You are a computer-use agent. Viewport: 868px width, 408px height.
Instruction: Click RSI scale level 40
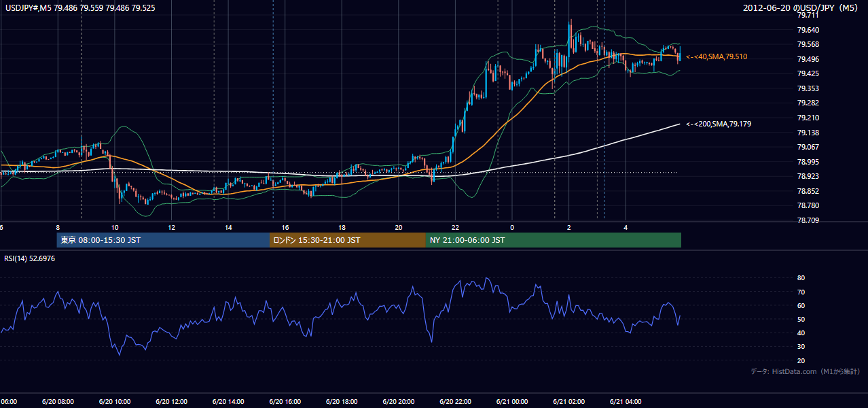[801, 333]
